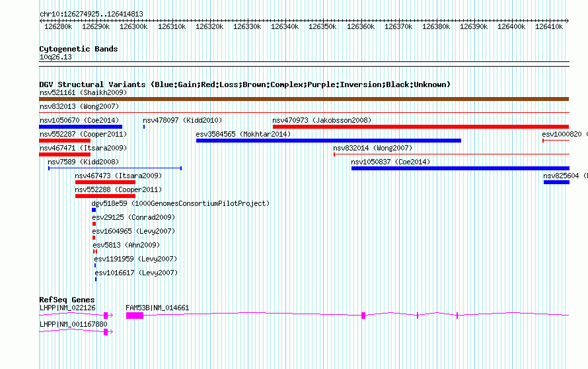Click the Cytogenetic Bands track title

click(x=79, y=49)
